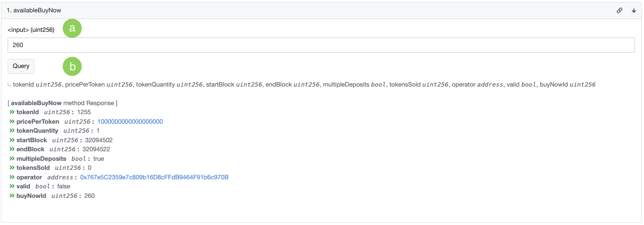This screenshot has width=644, height=225.
Task: Click the '<input> (uint256)' field label
Action: click(31, 30)
